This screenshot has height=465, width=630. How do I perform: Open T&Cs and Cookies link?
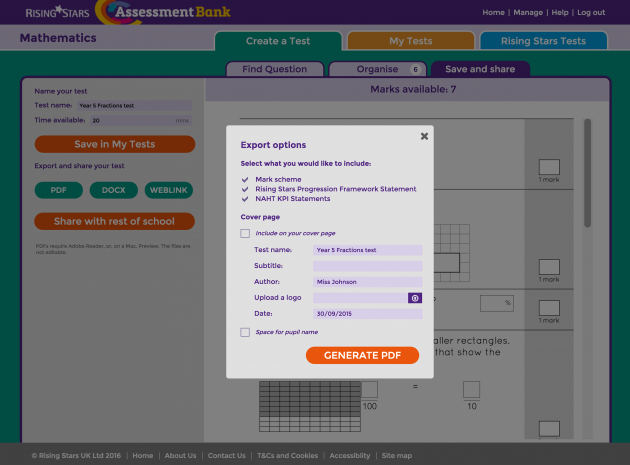(287, 455)
